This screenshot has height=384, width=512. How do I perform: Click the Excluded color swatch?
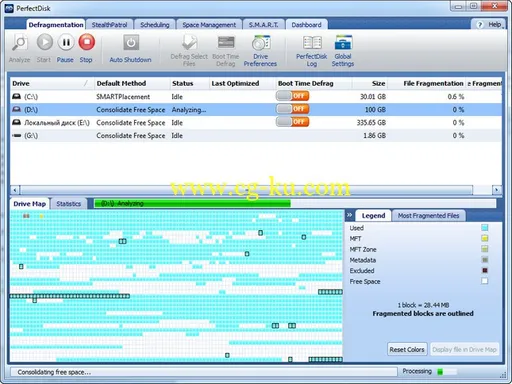pos(485,270)
